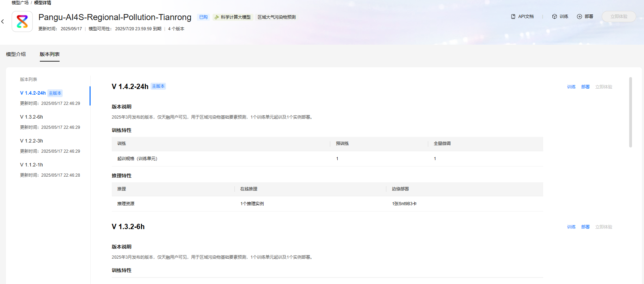Click the 训练 cube icon in header

point(554,17)
